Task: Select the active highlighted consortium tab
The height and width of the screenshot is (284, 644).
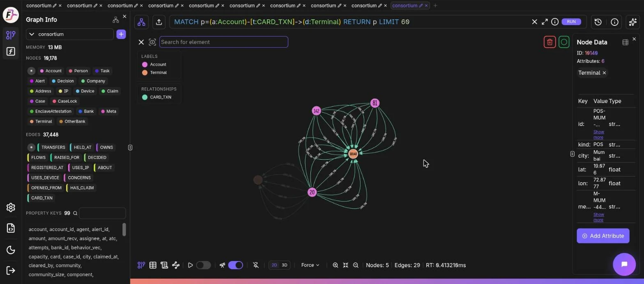Action: [x=404, y=6]
